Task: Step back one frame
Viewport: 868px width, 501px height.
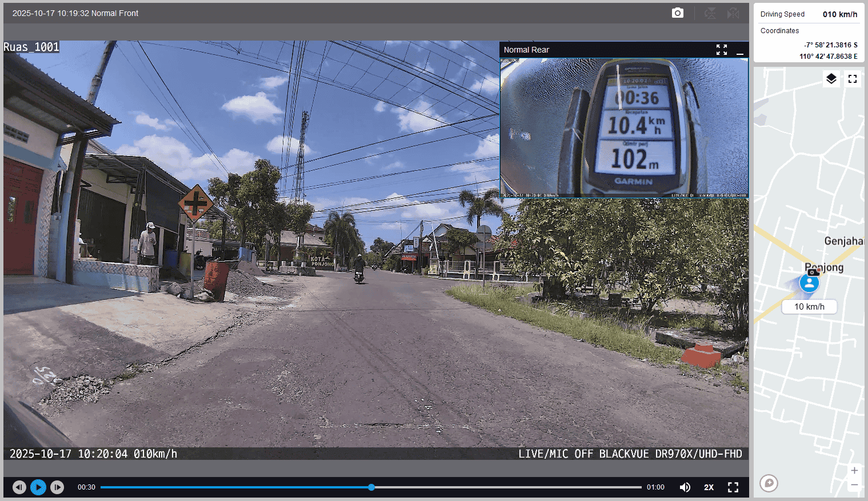Action: click(19, 487)
